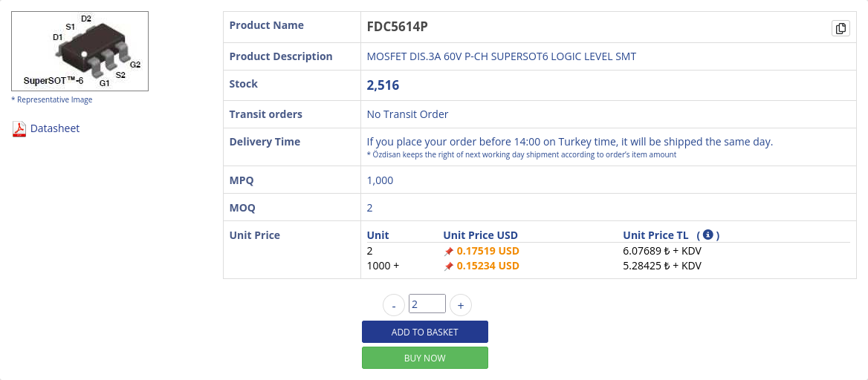This screenshot has width=868, height=380.
Task: Select the 0.17519 USD unit price
Action: 488,251
